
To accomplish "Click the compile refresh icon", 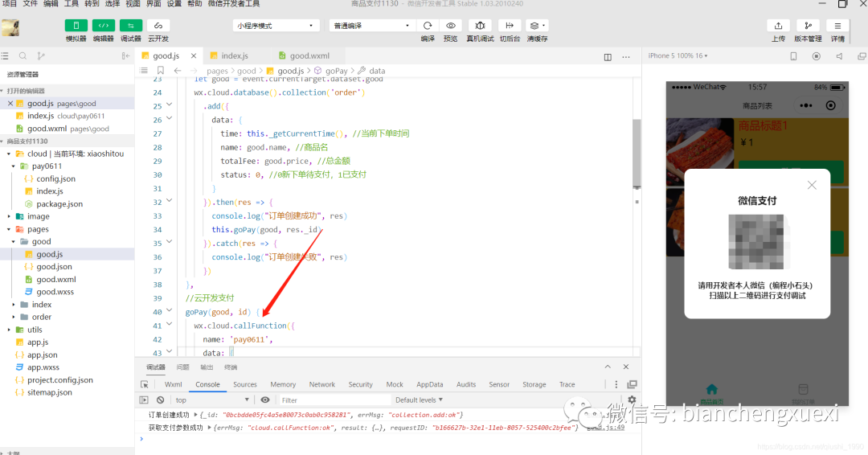I will point(428,26).
